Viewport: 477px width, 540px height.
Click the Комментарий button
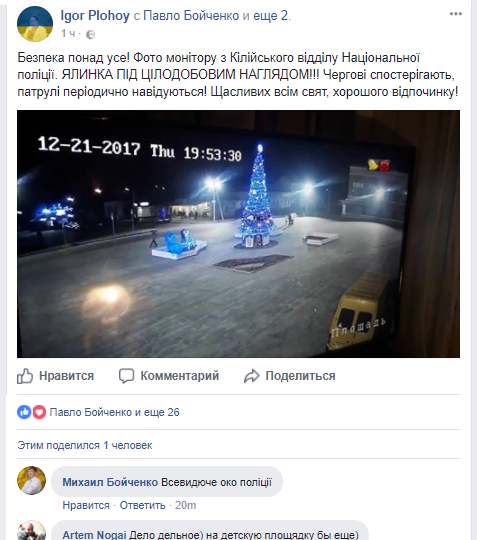[x=169, y=376]
